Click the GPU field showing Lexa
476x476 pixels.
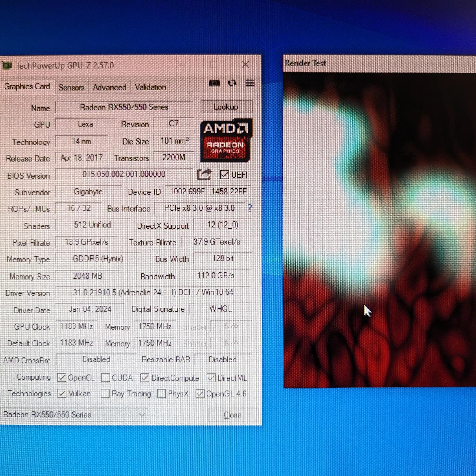85,124
